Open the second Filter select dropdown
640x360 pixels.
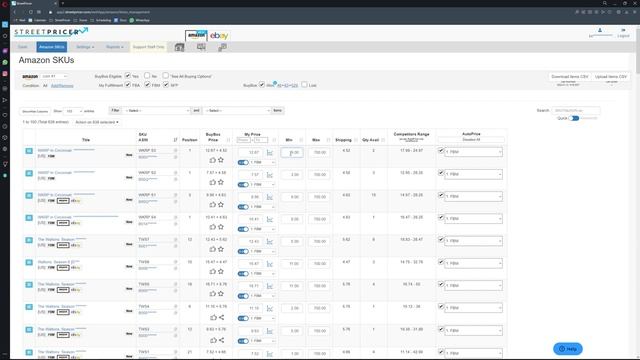tap(237, 111)
